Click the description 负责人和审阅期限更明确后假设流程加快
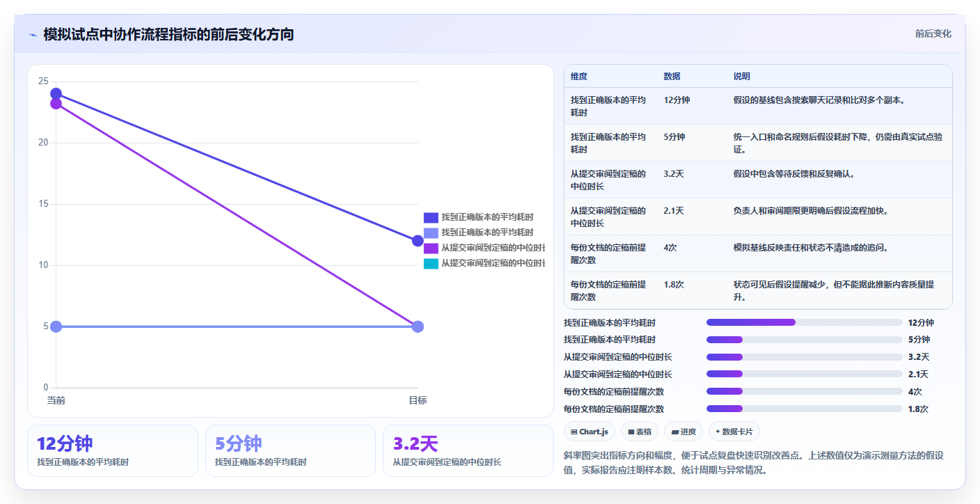Viewport: 980px width, 504px height. pos(811,211)
